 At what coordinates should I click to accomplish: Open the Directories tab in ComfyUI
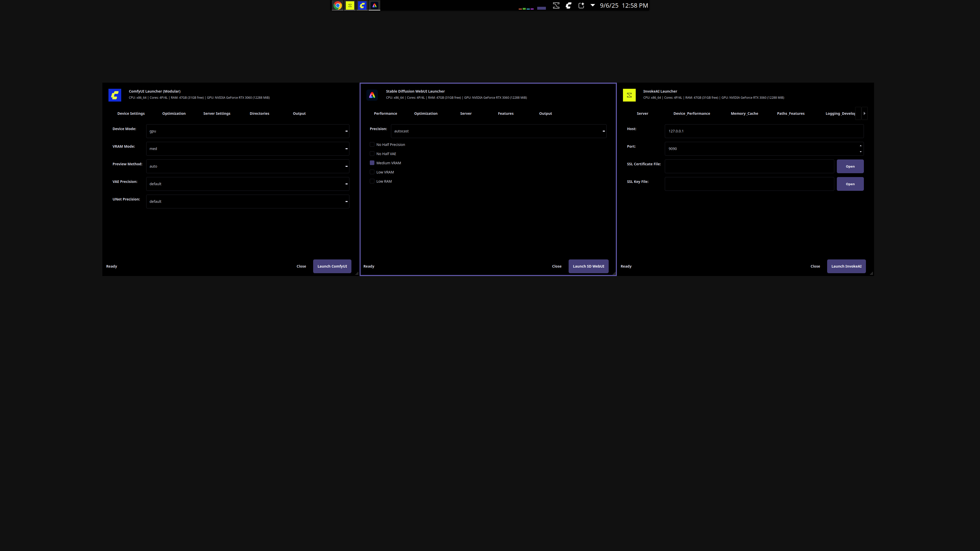coord(260,113)
